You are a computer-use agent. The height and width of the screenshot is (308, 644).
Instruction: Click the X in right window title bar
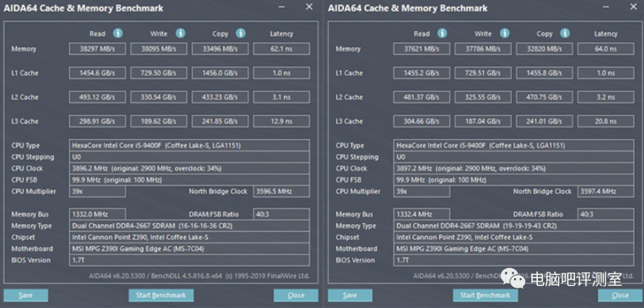pyautogui.click(x=634, y=7)
